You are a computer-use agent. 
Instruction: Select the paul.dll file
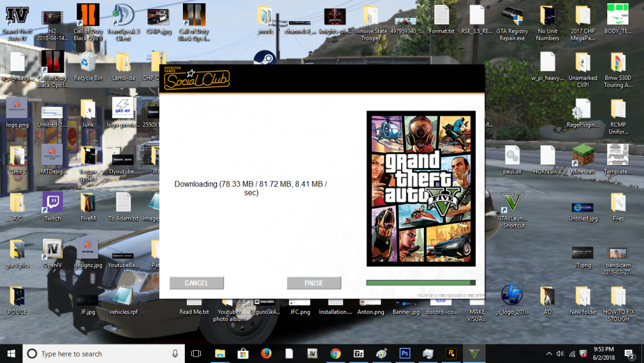tap(512, 160)
